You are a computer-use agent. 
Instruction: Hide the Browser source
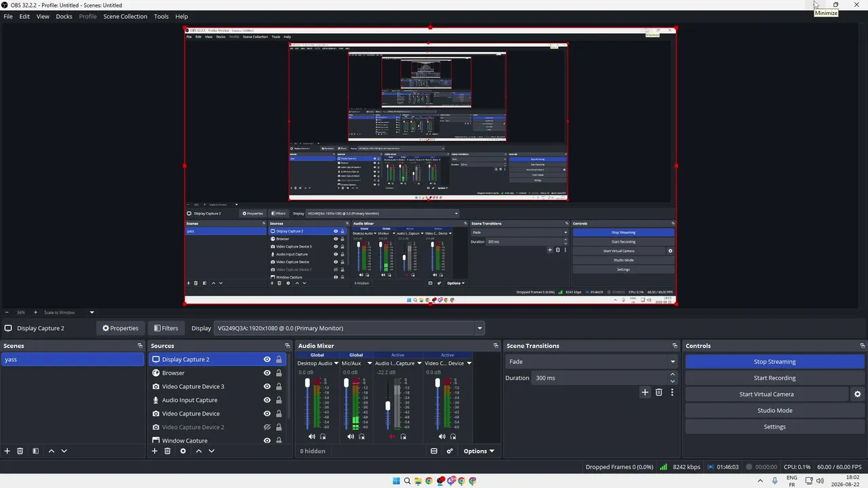(x=267, y=373)
